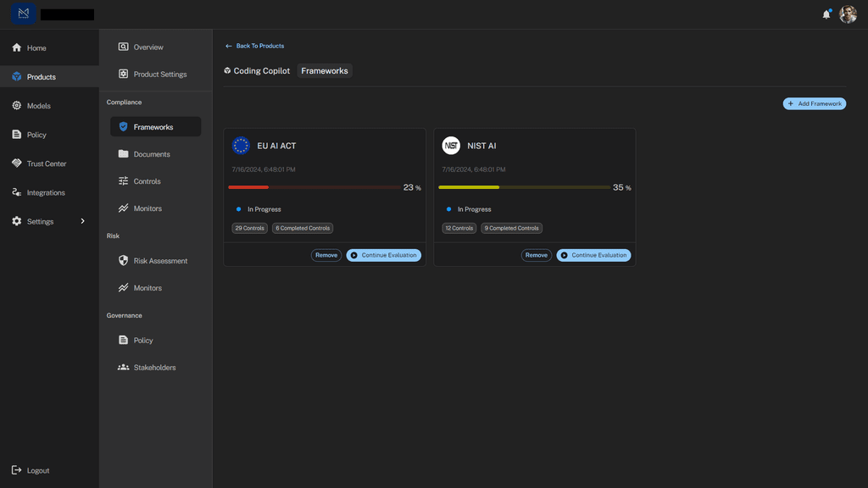The height and width of the screenshot is (488, 868).
Task: Click In Progress status on NIST AI card
Action: pyautogui.click(x=475, y=209)
